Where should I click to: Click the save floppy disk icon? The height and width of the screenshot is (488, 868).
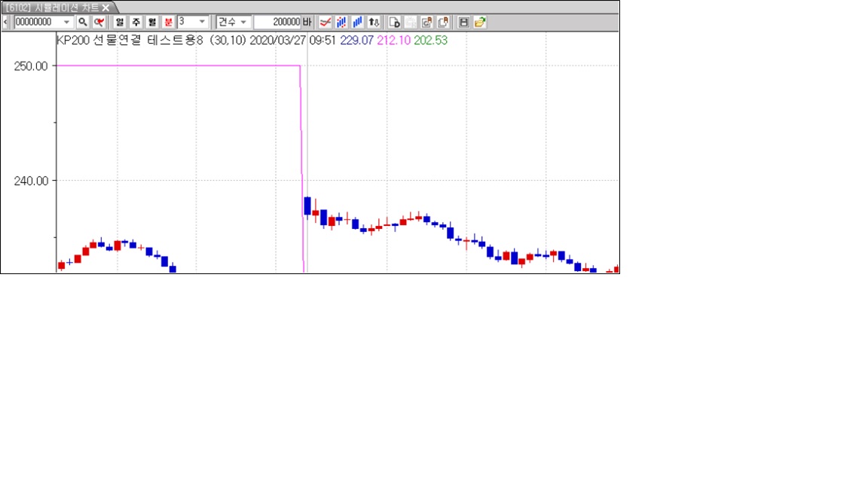(x=464, y=22)
